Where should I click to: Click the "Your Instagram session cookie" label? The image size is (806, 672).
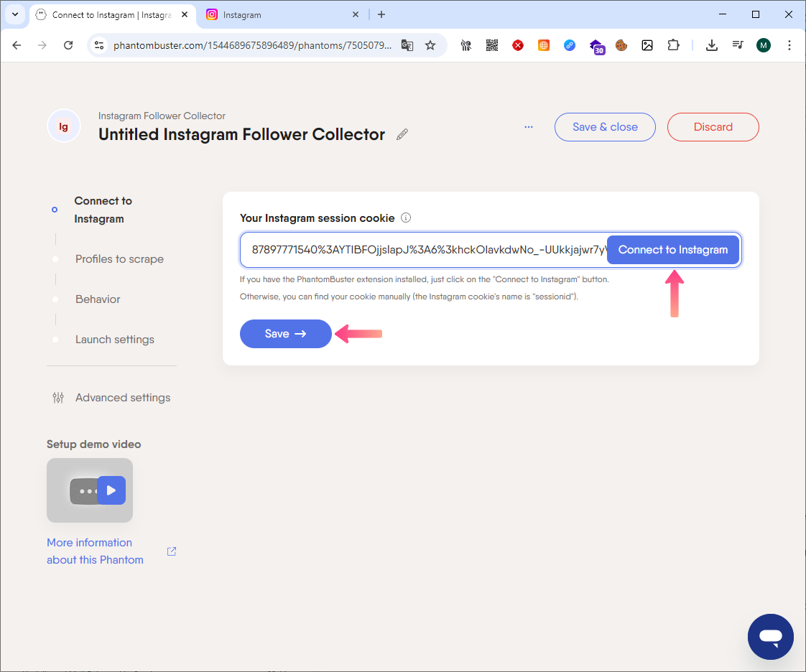[318, 218]
